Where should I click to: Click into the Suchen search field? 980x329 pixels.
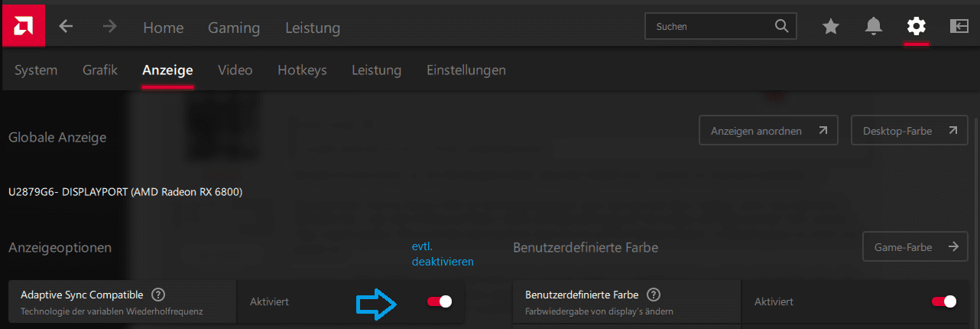[721, 26]
